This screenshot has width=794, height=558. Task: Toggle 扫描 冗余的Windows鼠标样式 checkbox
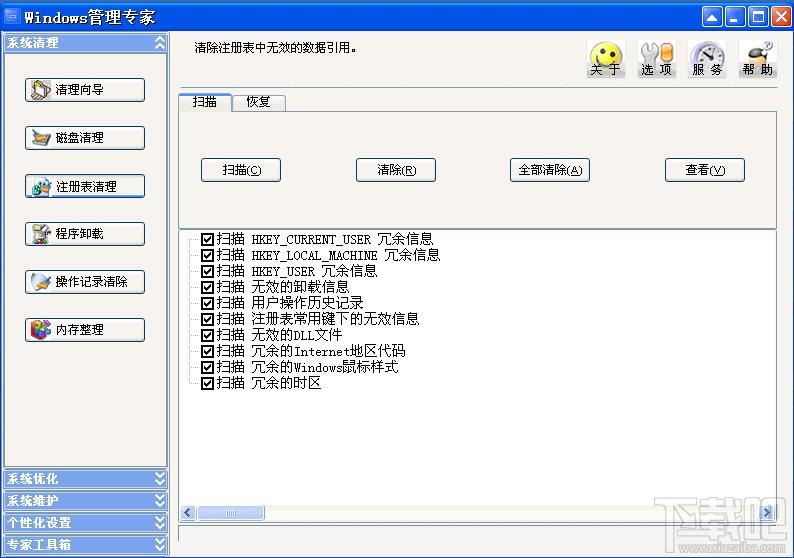[207, 367]
